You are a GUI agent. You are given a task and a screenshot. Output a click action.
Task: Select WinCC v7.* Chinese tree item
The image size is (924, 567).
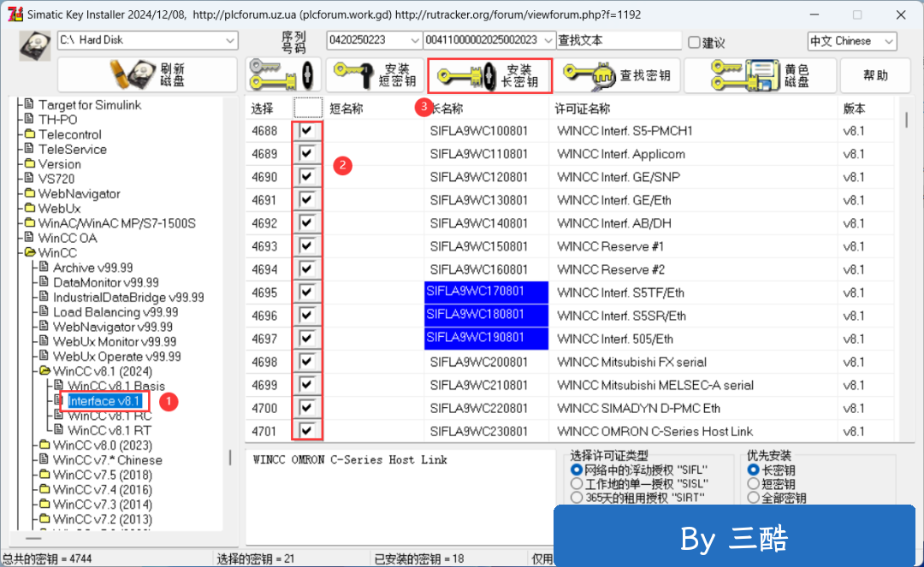click(107, 460)
